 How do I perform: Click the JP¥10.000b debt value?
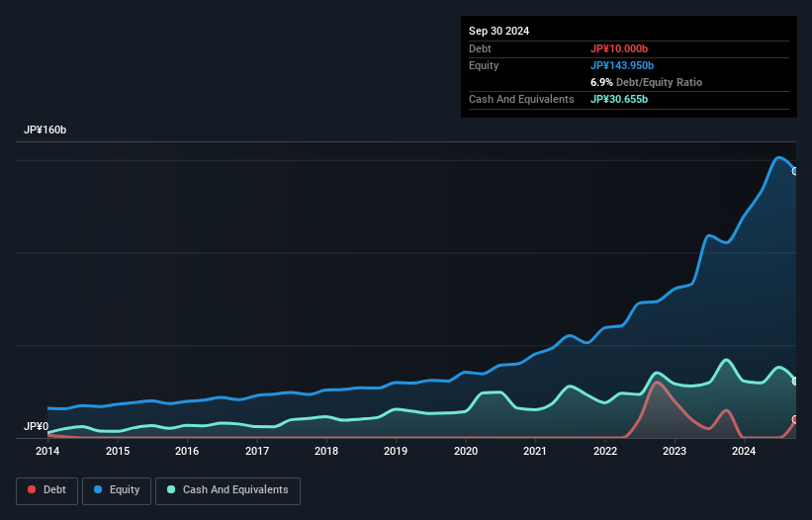[x=619, y=48]
